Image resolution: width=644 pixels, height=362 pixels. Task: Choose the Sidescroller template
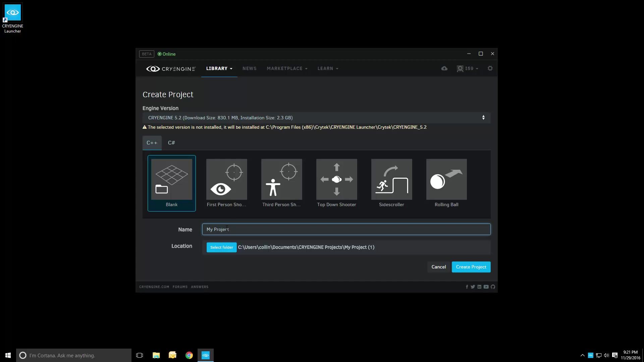point(391,183)
